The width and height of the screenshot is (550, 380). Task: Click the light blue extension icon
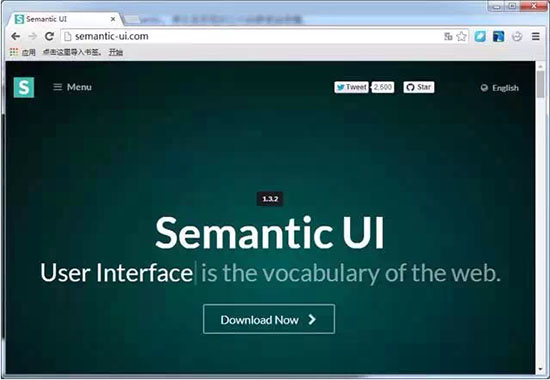click(480, 36)
